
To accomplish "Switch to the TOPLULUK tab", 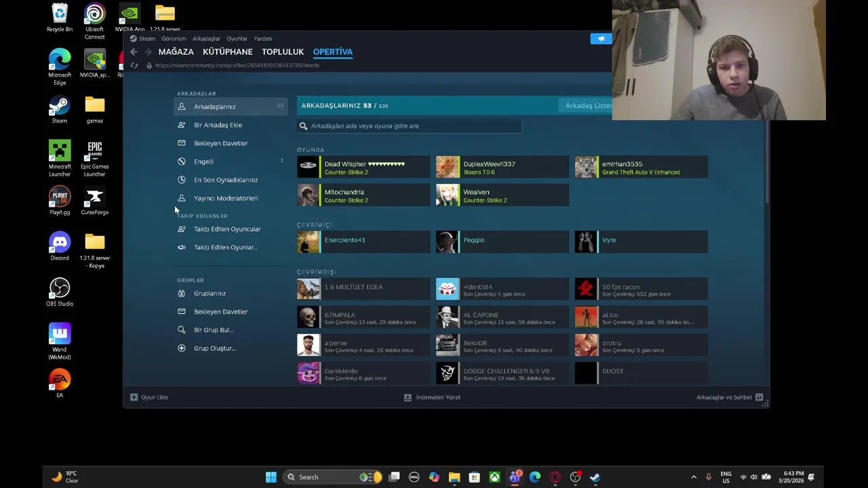I will point(283,52).
